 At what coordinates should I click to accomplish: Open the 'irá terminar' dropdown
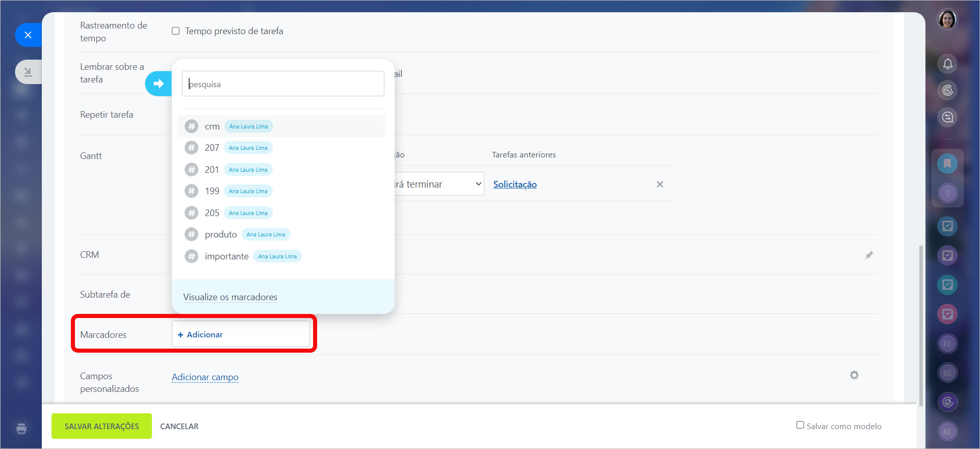coord(439,184)
